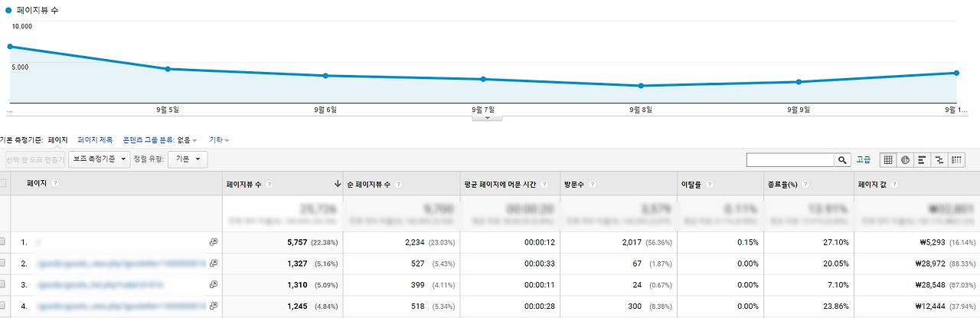The image size is (980, 318).
Task: Click the descending sort arrow on 페이지뷰 수
Action: (x=338, y=185)
